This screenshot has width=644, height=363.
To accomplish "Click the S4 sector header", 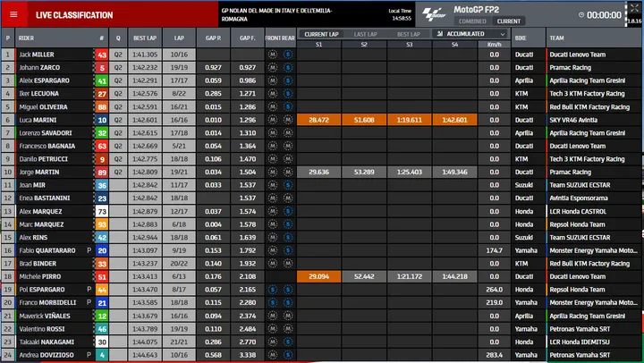I will [454, 45].
